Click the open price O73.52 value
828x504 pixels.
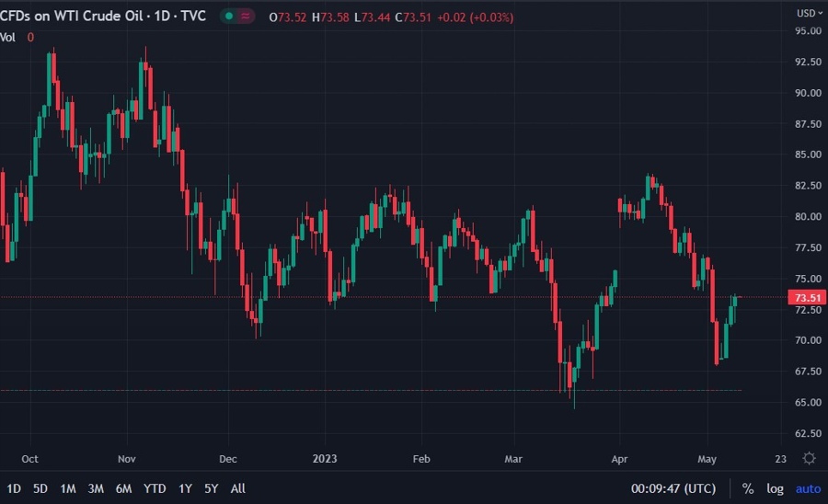[x=288, y=17]
